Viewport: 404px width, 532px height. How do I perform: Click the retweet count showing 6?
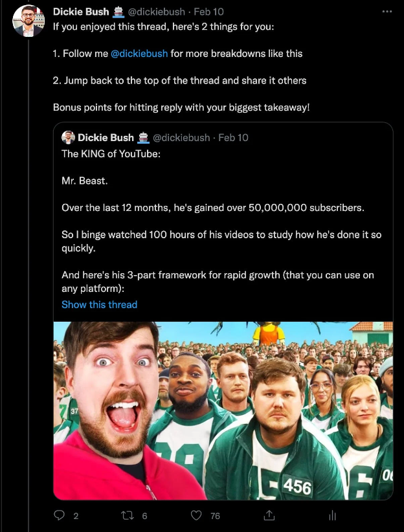click(x=145, y=516)
